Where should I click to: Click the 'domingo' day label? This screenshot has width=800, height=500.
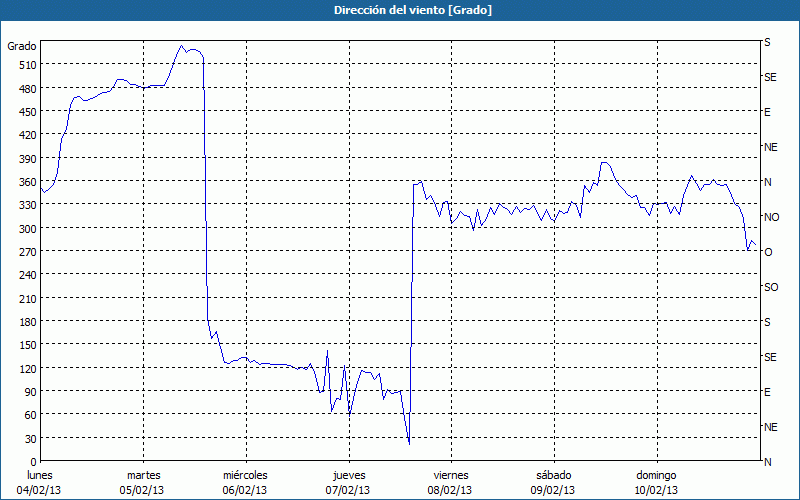(x=656, y=475)
